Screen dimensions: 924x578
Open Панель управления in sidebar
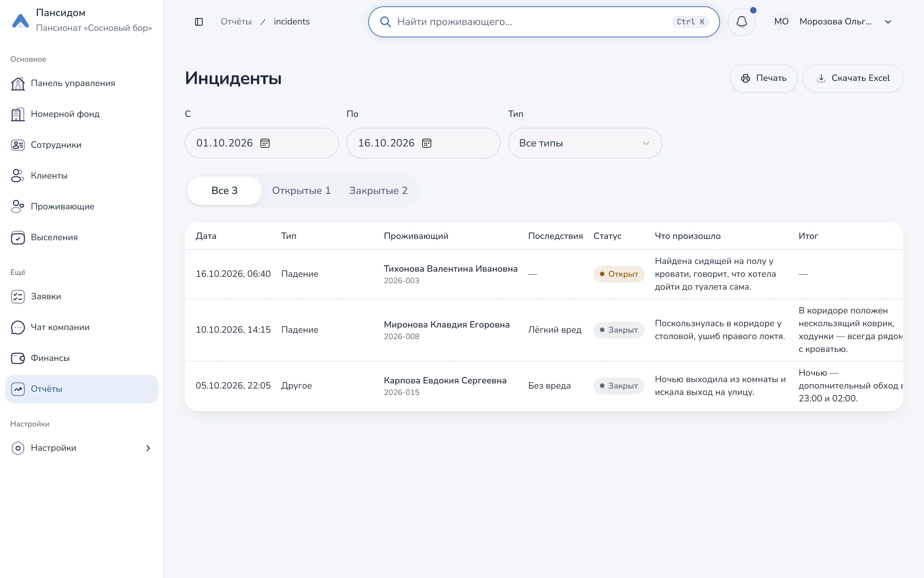click(x=82, y=83)
